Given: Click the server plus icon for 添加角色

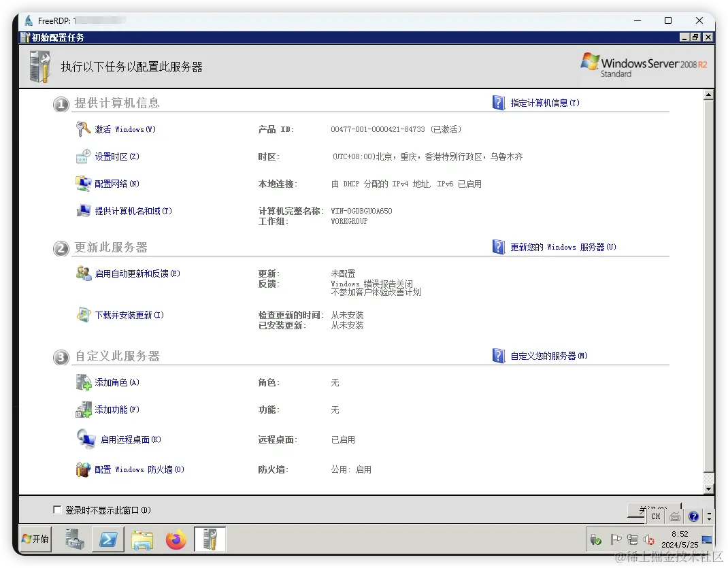Looking at the screenshot, I should pos(84,382).
